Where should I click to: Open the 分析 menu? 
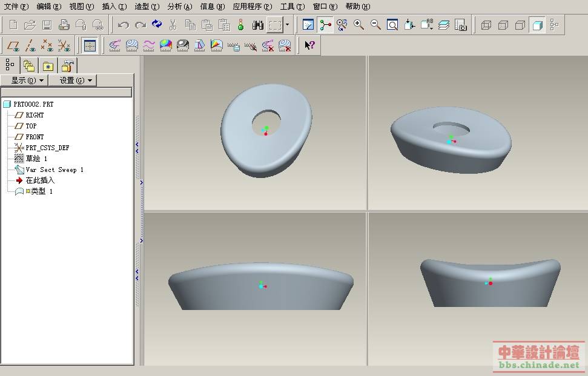click(x=179, y=7)
